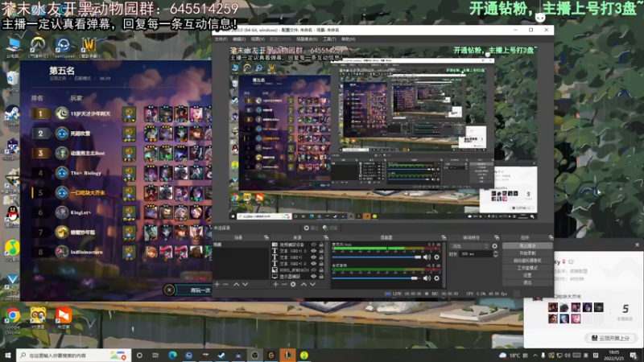Screen dimensions: 644x362
Task: Toggle visibility of Text (GDI+) source
Action: coord(314,257)
